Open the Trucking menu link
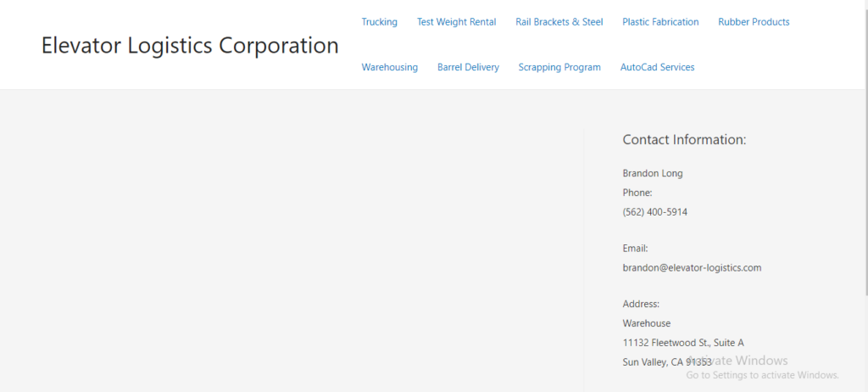The width and height of the screenshot is (868, 392). coord(379,22)
